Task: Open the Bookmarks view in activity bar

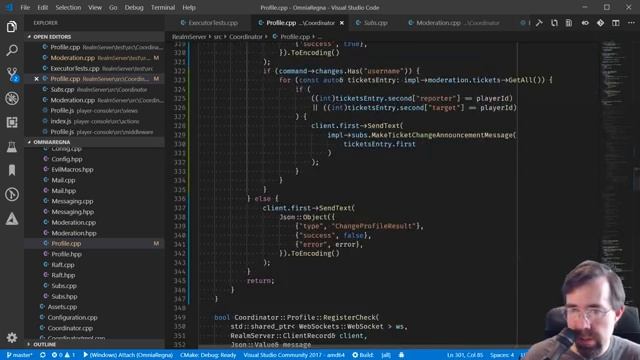Action: [12, 170]
